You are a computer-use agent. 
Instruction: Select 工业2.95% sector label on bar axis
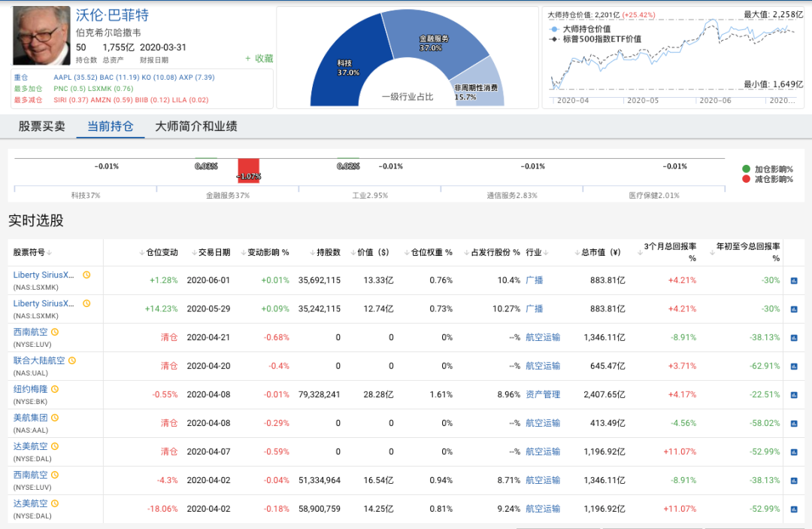pos(370,196)
